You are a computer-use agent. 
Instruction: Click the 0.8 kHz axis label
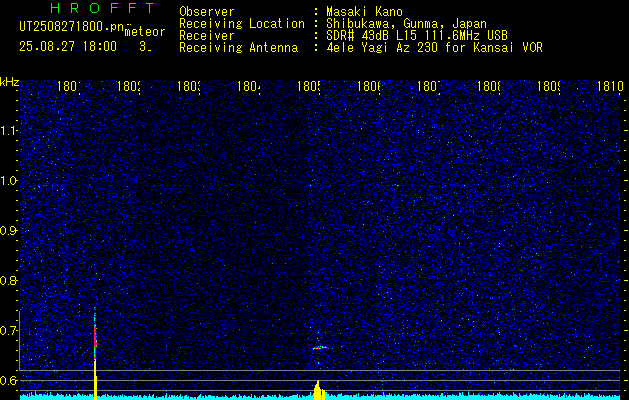click(8, 280)
